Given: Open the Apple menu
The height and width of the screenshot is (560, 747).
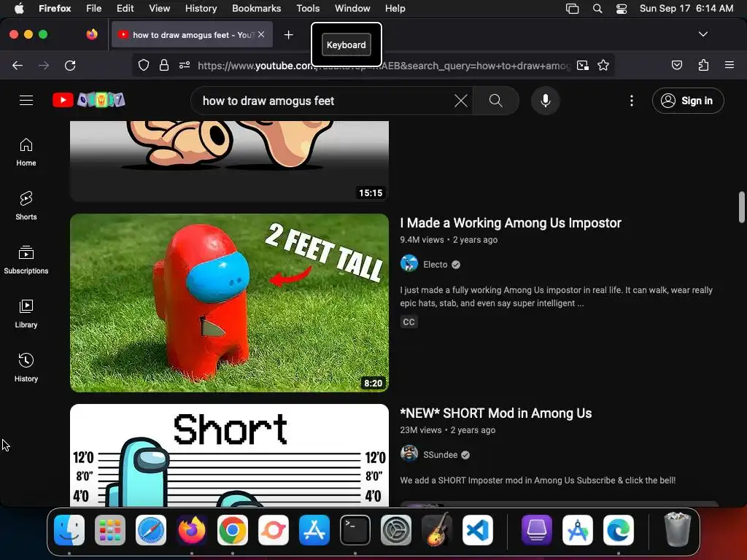Looking at the screenshot, I should click(x=19, y=8).
